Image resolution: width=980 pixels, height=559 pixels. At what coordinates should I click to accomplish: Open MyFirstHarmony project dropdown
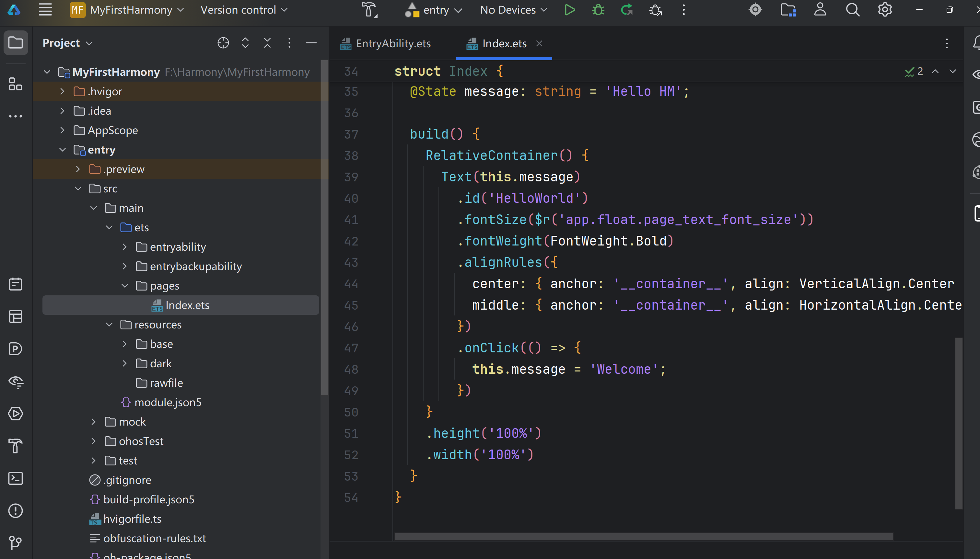pos(127,10)
